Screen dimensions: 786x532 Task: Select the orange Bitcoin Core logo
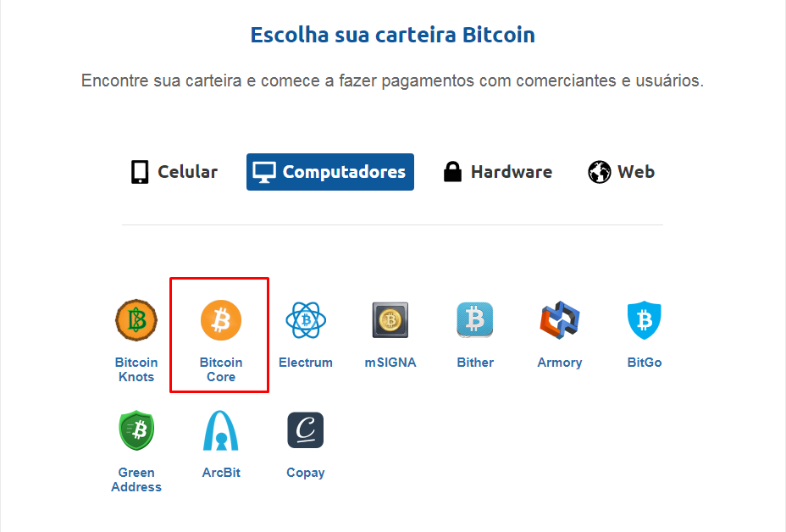[x=221, y=320]
